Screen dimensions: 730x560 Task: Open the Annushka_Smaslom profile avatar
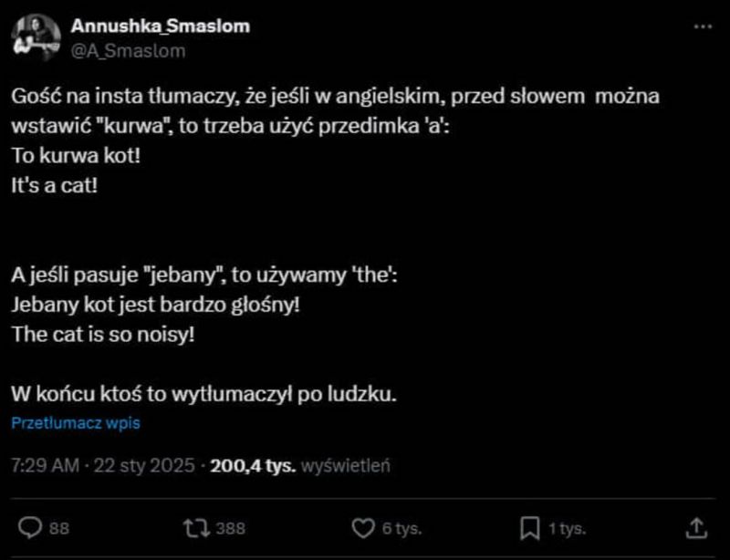36,37
